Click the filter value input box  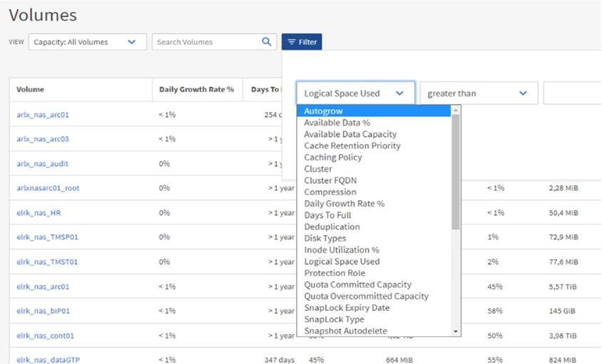click(572, 93)
